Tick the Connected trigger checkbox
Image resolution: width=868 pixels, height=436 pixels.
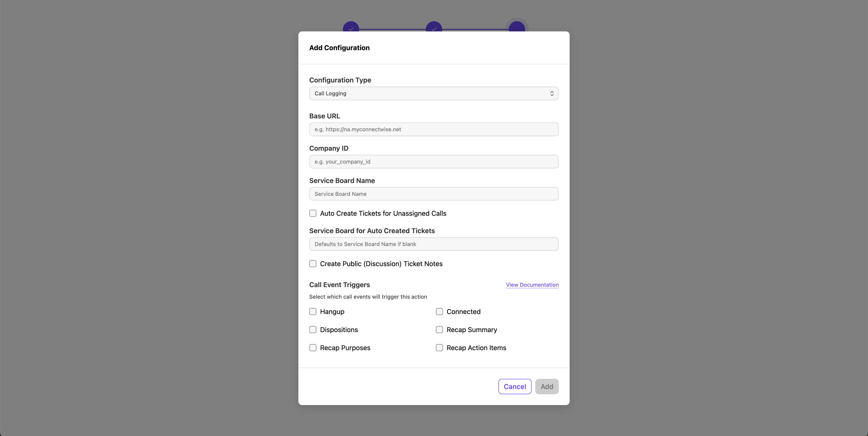[x=439, y=312]
